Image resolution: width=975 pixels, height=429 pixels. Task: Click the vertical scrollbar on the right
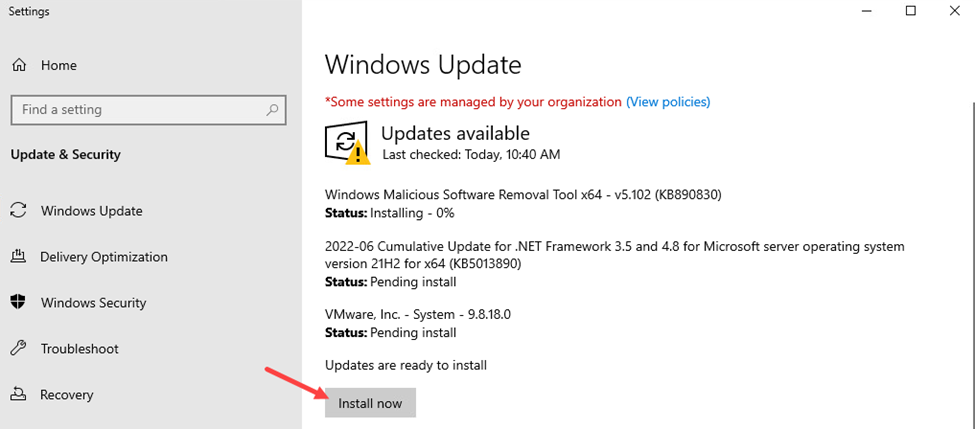click(x=972, y=264)
